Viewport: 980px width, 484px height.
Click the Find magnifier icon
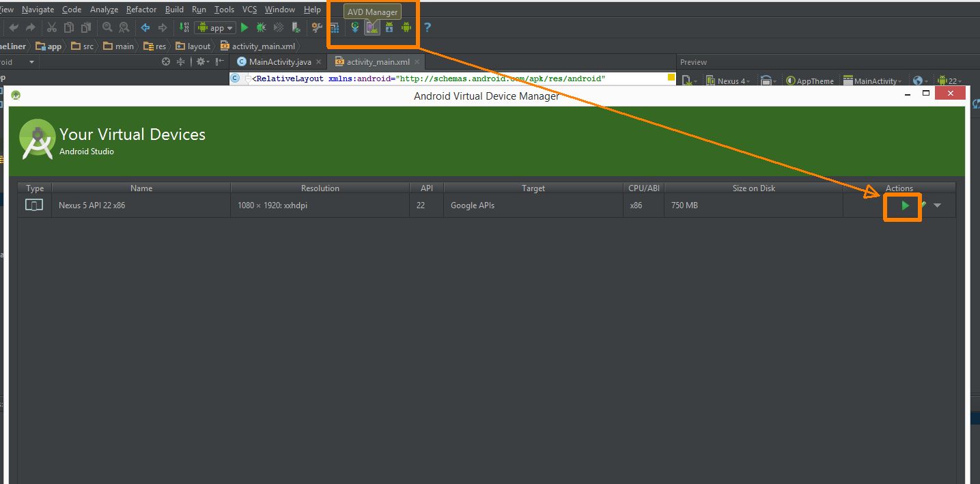click(107, 27)
